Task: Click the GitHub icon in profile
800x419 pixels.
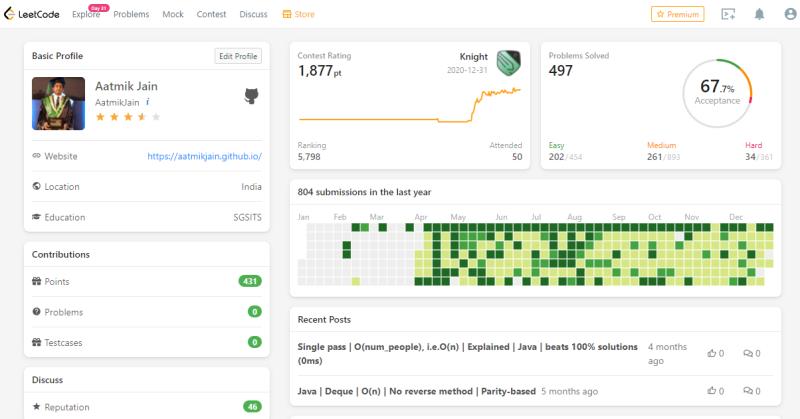Action: [253, 96]
